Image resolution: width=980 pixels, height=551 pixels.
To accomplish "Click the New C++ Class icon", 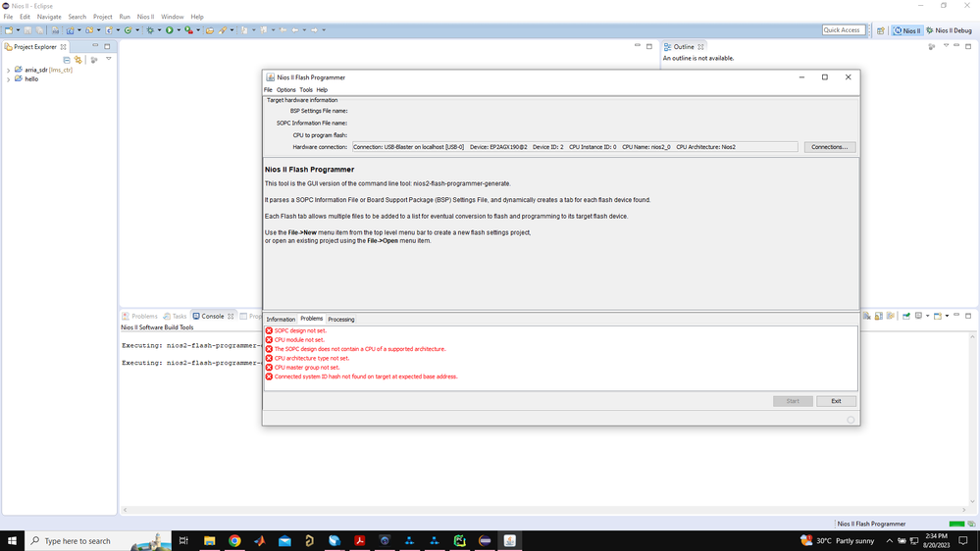I will 128,30.
